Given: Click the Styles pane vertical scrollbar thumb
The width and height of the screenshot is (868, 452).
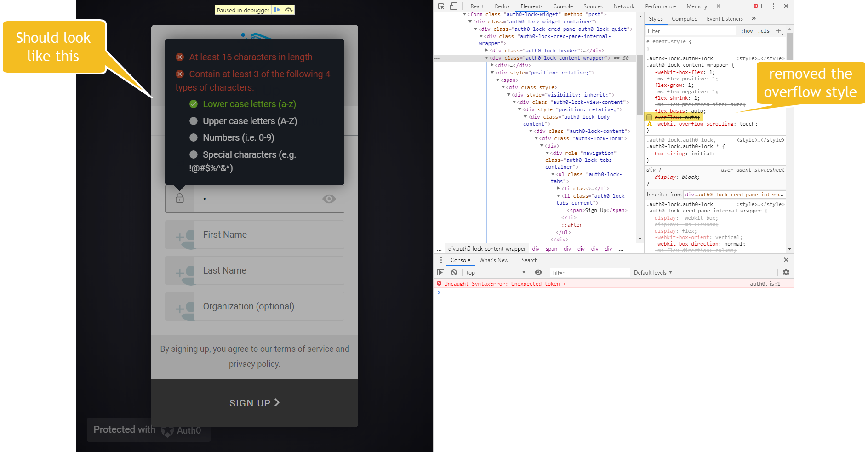Looking at the screenshot, I should [x=789, y=46].
